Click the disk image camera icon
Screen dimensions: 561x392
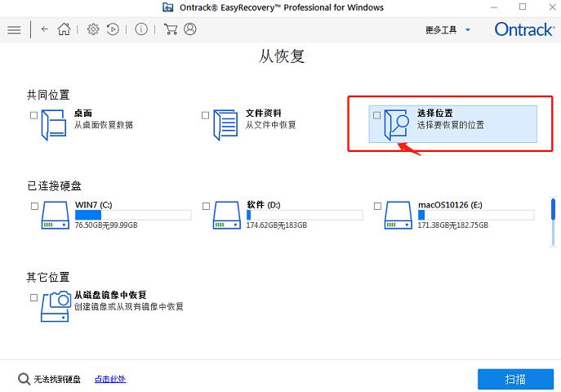point(56,306)
